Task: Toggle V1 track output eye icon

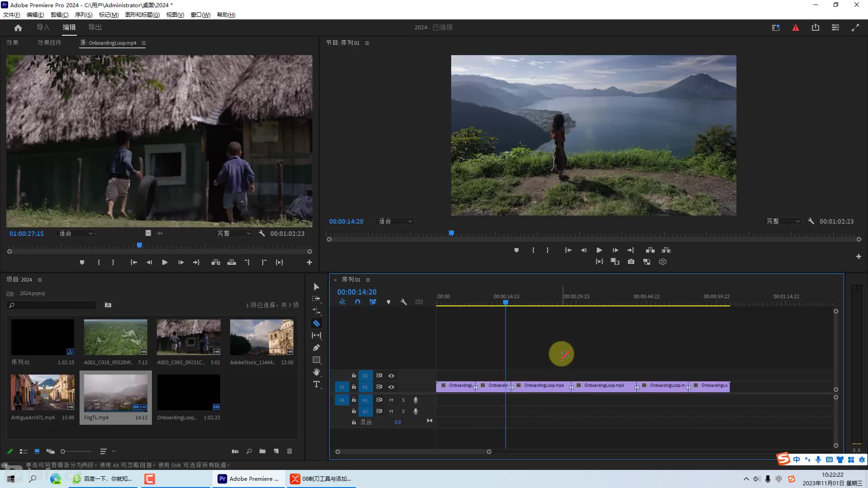Action: tap(392, 387)
